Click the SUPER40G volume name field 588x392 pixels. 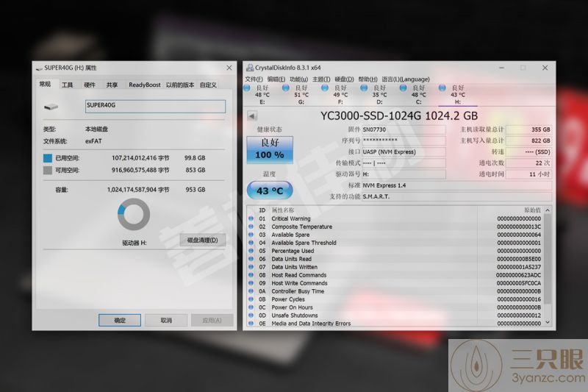pos(155,106)
